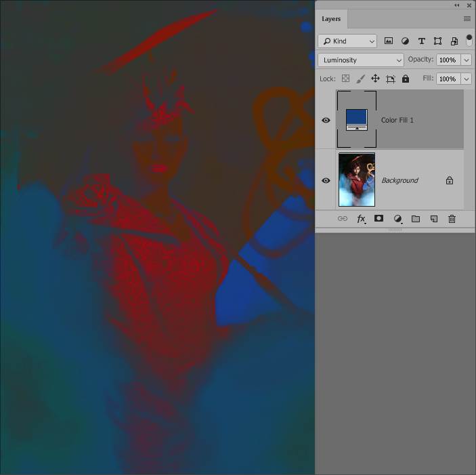Expand the Fill slider arrow
476x475 pixels.
pyautogui.click(x=467, y=79)
